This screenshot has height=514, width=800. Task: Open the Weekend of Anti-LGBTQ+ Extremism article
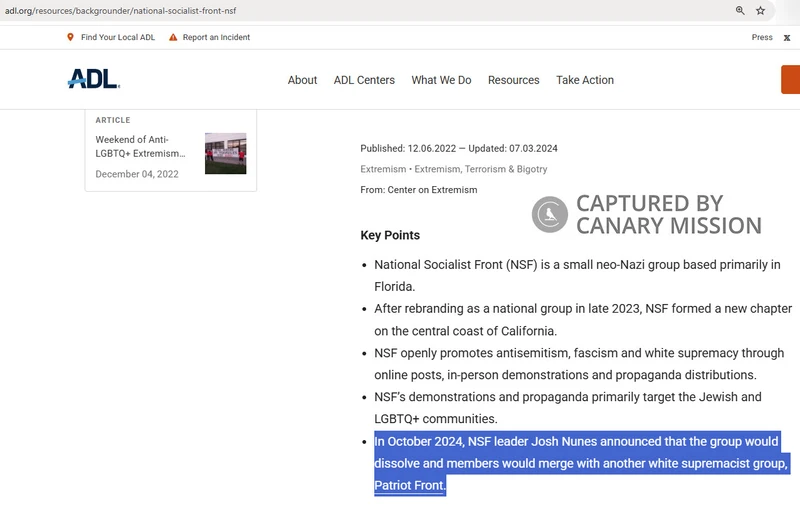point(140,146)
